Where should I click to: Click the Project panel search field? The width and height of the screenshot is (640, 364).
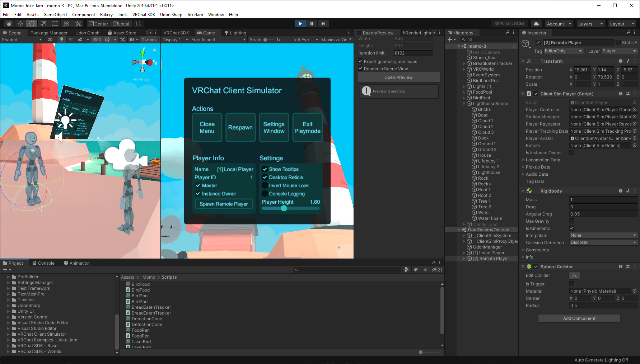click(x=347, y=269)
